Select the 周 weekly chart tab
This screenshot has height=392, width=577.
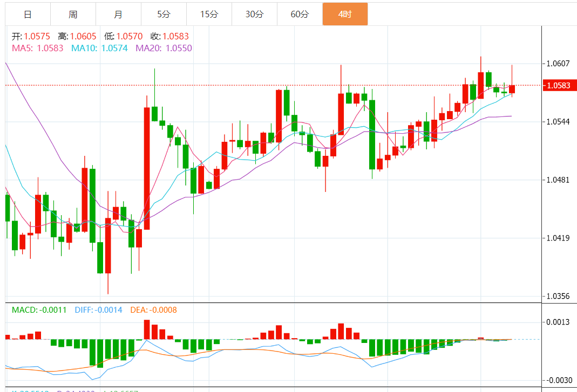point(73,15)
